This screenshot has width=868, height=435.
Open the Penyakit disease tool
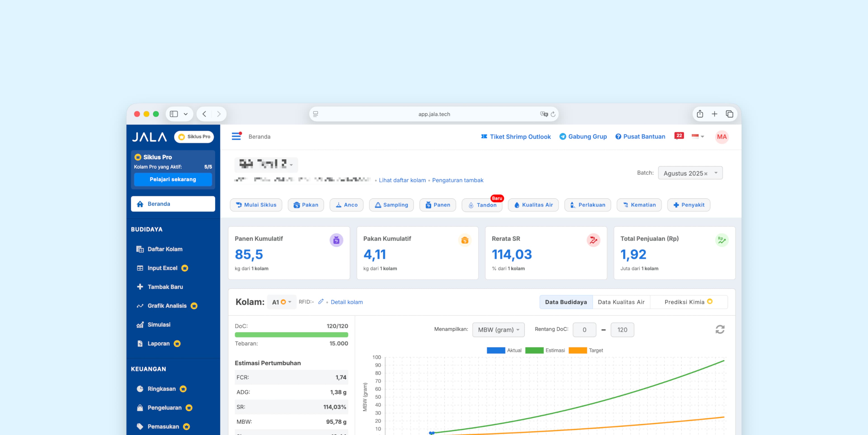688,205
